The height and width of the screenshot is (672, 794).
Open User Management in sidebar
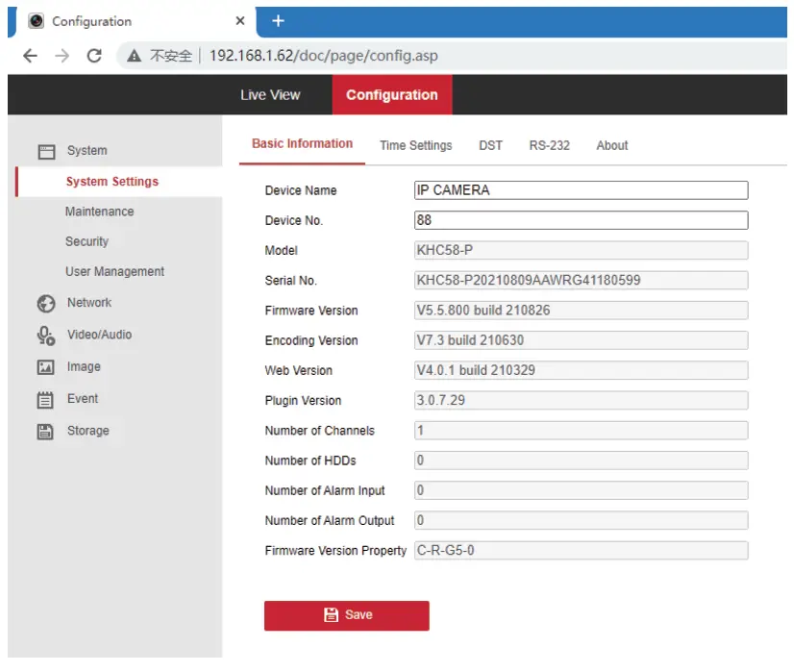pyautogui.click(x=114, y=272)
